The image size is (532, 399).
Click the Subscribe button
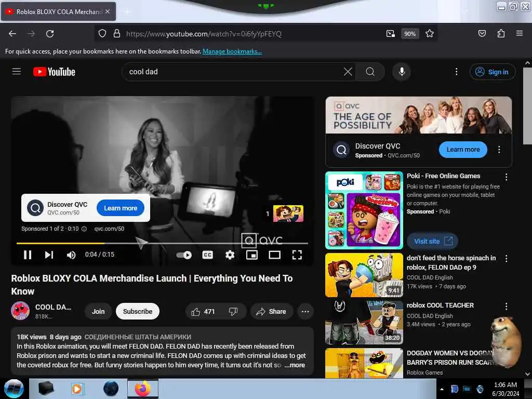coord(137,312)
